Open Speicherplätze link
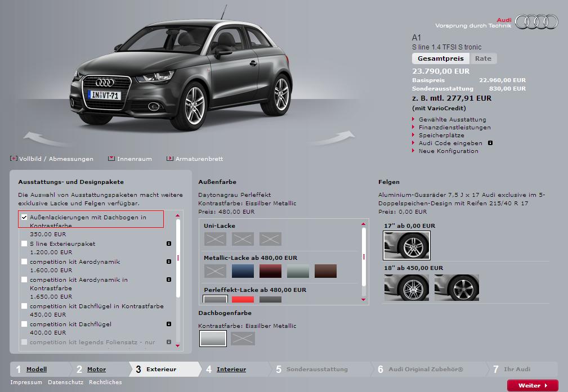Viewport: 568px width, 392px height. coord(441,136)
